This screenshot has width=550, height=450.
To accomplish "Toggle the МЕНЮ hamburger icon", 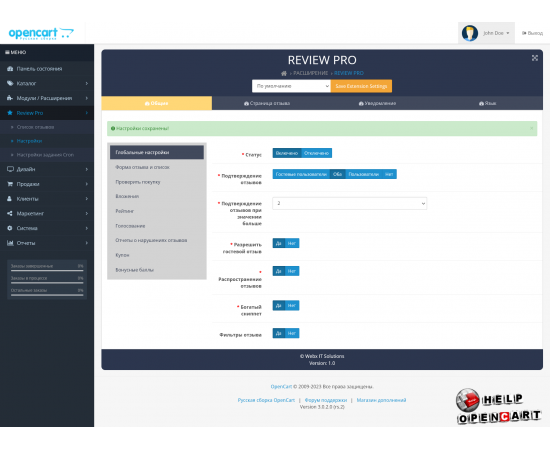I will tap(7, 52).
